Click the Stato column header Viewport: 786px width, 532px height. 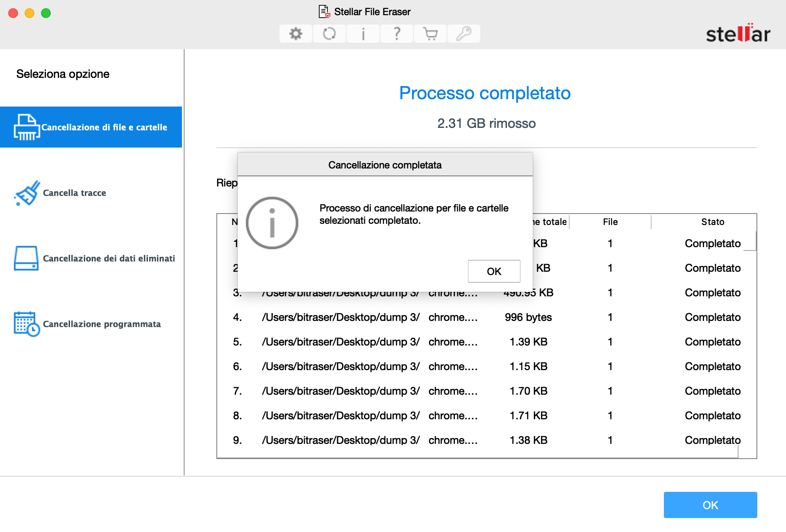pos(713,222)
